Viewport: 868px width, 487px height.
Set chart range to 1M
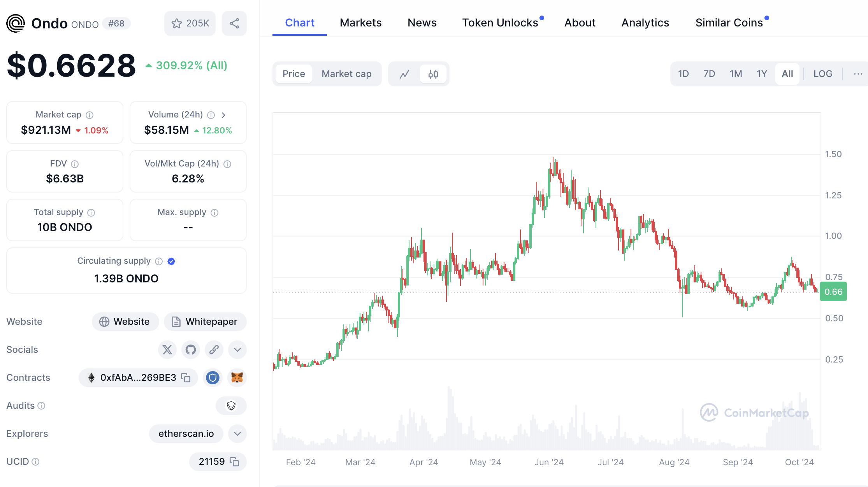pyautogui.click(x=736, y=74)
